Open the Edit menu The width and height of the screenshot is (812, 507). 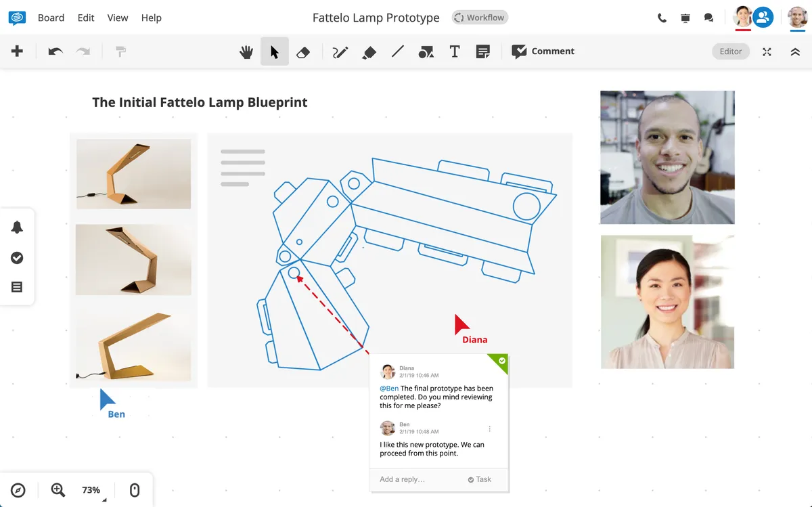[x=86, y=18]
